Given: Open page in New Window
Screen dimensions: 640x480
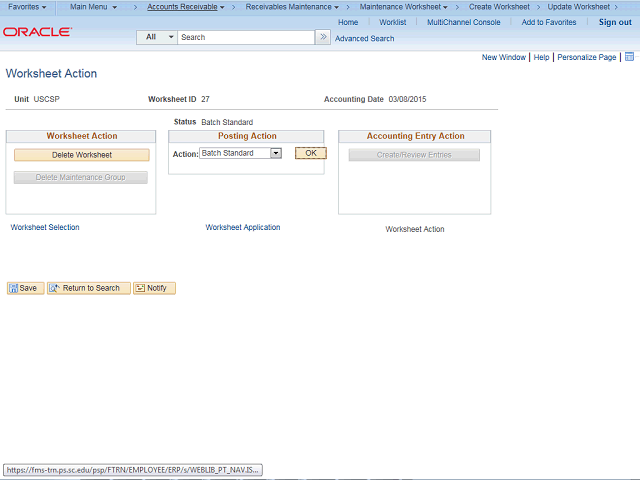Looking at the screenshot, I should 504,57.
